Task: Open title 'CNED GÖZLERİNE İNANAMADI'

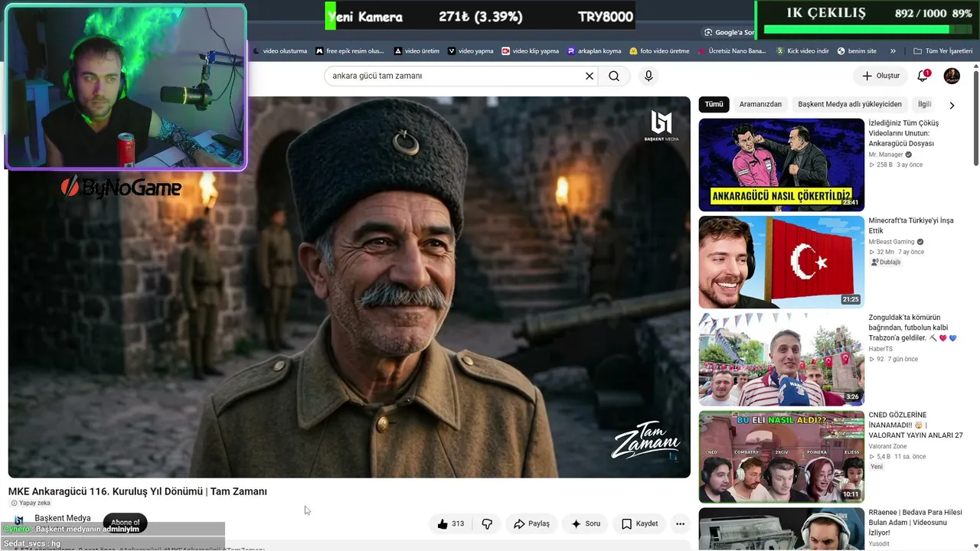Action: point(916,425)
